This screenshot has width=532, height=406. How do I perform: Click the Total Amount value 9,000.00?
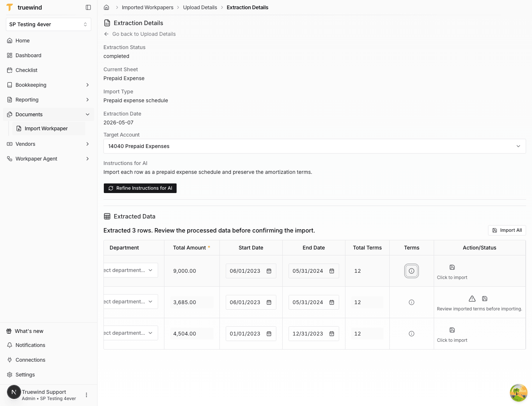pyautogui.click(x=185, y=271)
